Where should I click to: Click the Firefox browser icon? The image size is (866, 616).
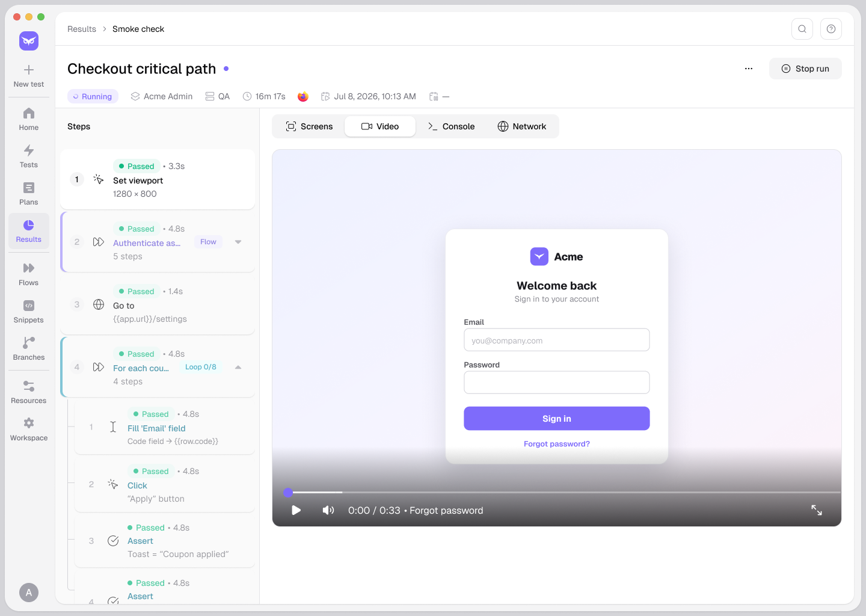click(303, 96)
